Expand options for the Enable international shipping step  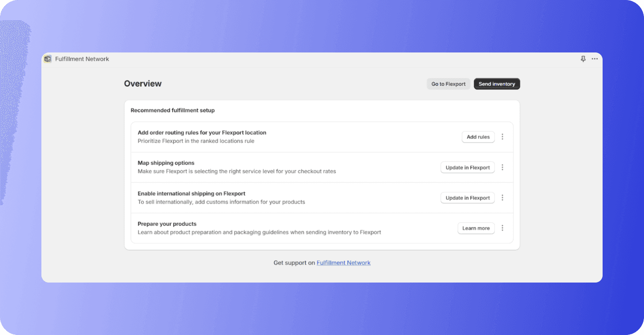point(502,197)
